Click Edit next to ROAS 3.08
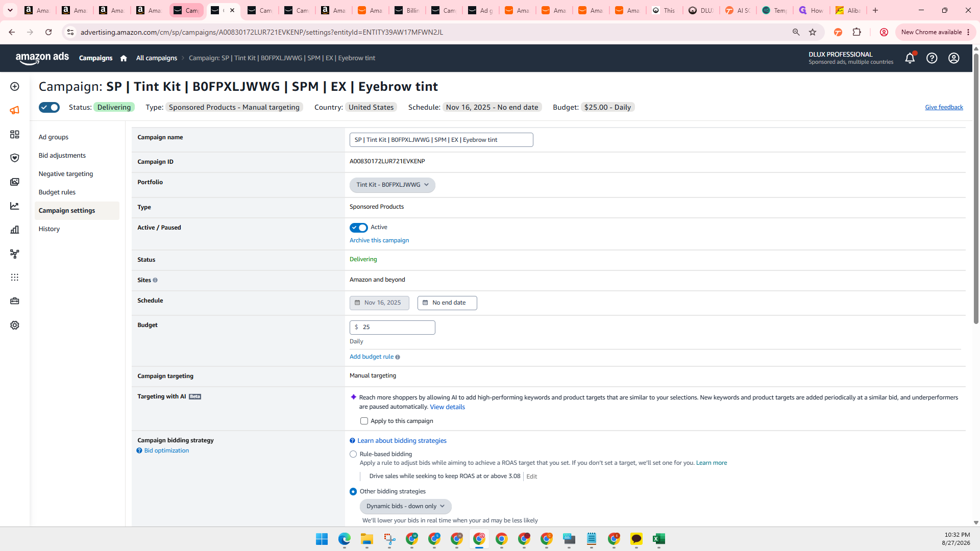 (x=531, y=477)
